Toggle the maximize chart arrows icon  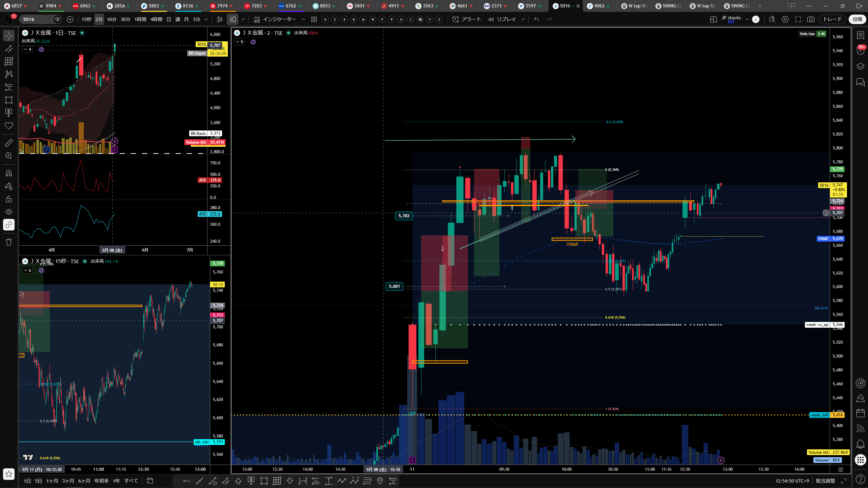coord(844,481)
